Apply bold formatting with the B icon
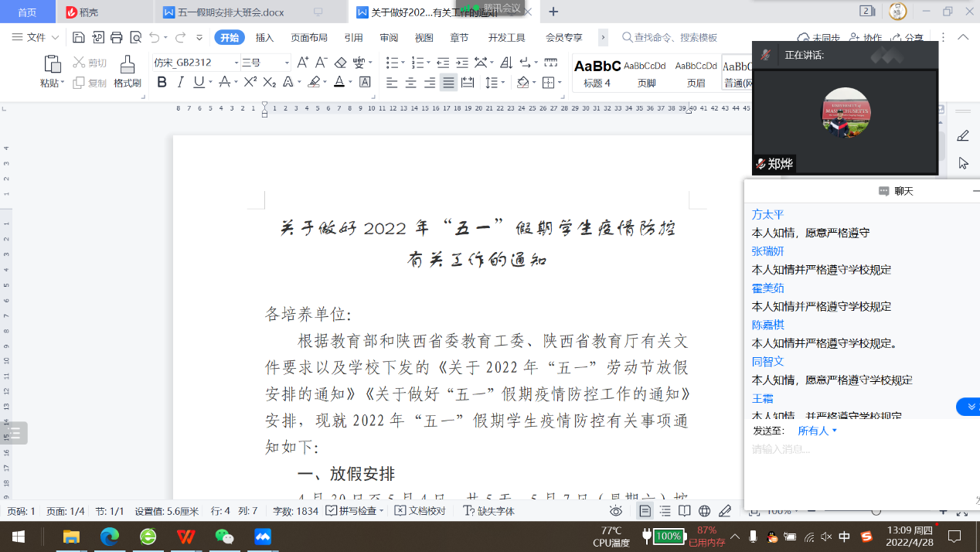980x552 pixels. click(x=162, y=83)
